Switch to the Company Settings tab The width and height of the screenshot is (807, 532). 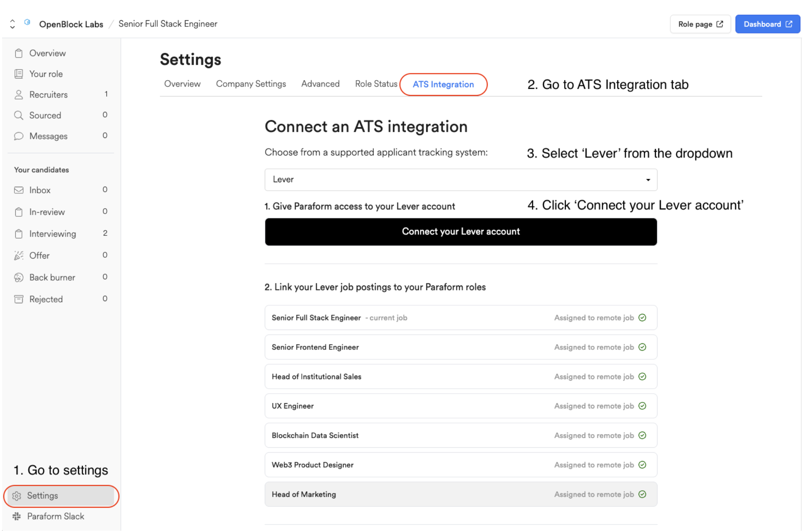point(251,84)
